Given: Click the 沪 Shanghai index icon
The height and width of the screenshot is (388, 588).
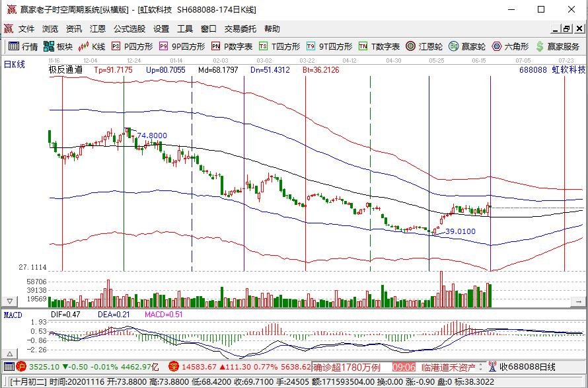Looking at the screenshot, I should [x=21, y=367].
